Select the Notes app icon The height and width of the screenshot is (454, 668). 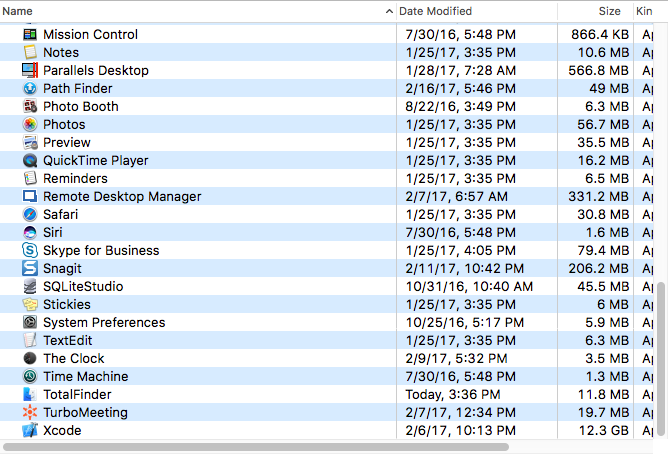pos(30,52)
